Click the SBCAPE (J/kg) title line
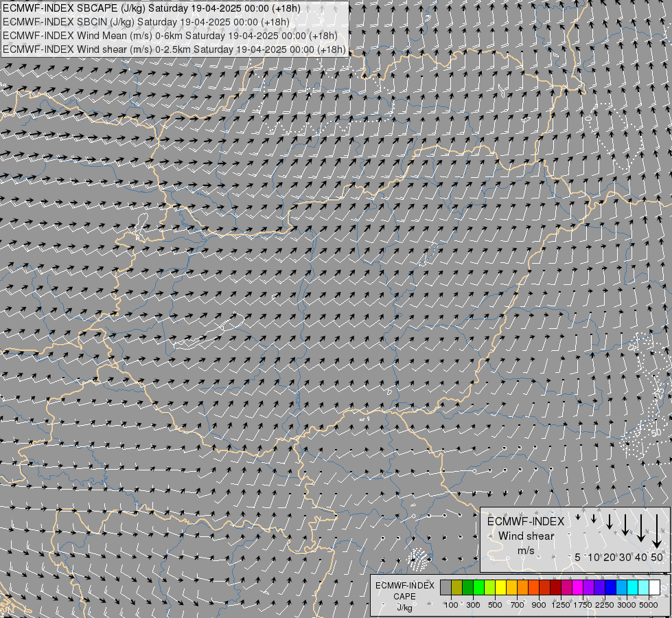 click(x=152, y=8)
